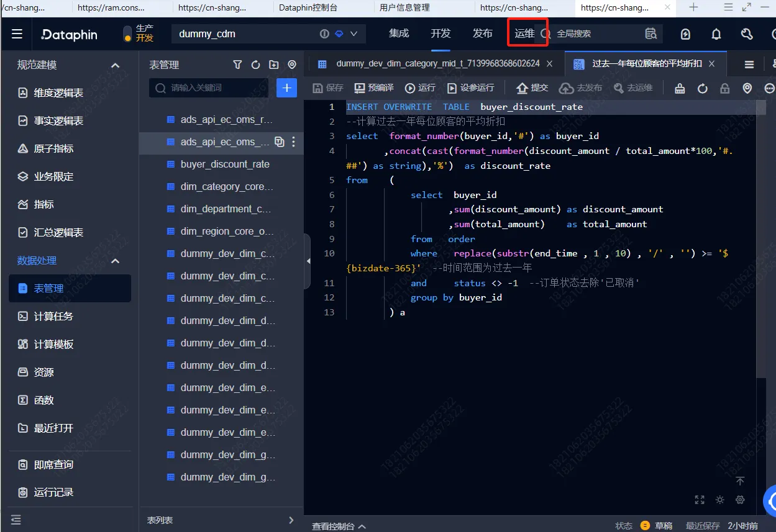The image size is (776, 532).
Task: Click the 提交 submit button
Action: point(533,88)
